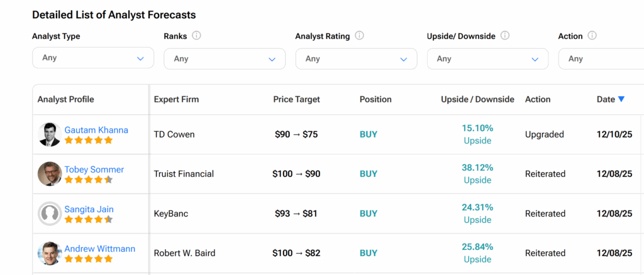The image size is (644, 275).
Task: Click the Analyst Rating info icon
Action: [x=360, y=36]
